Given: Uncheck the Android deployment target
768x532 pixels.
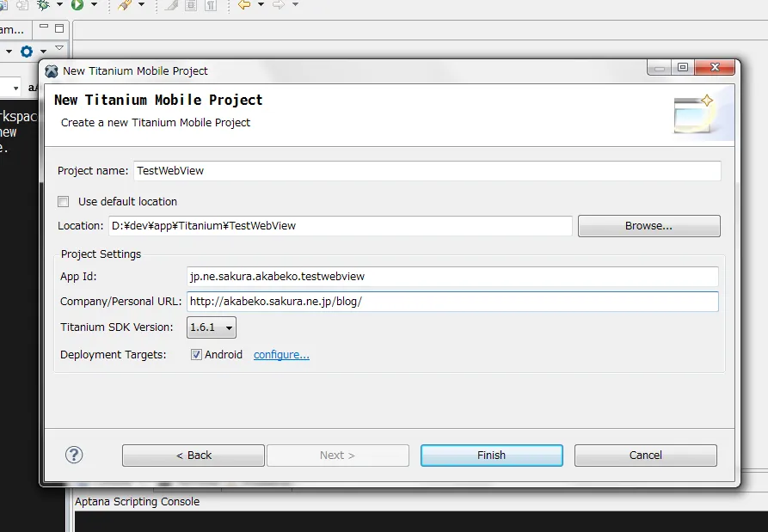Looking at the screenshot, I should click(x=196, y=354).
